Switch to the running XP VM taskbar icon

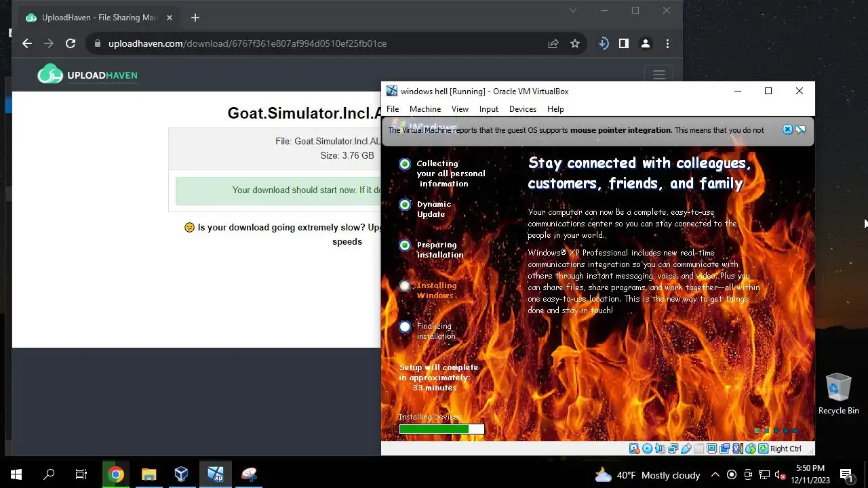(x=216, y=474)
